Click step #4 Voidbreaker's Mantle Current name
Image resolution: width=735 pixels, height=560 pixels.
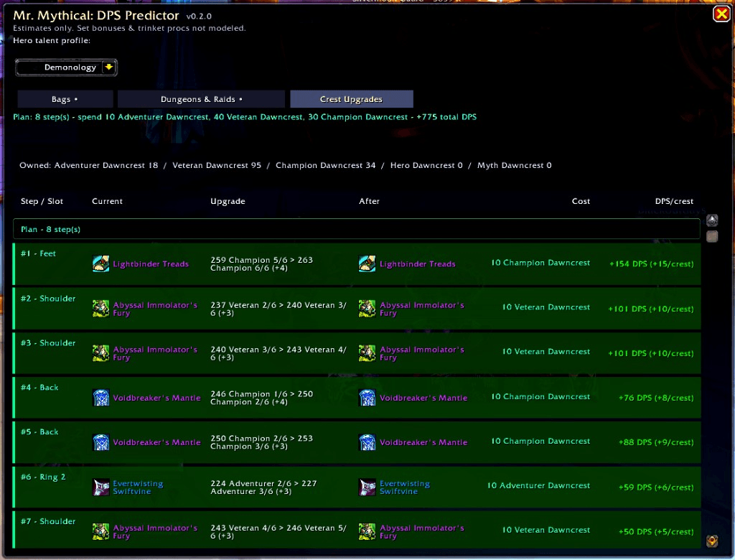coord(156,398)
